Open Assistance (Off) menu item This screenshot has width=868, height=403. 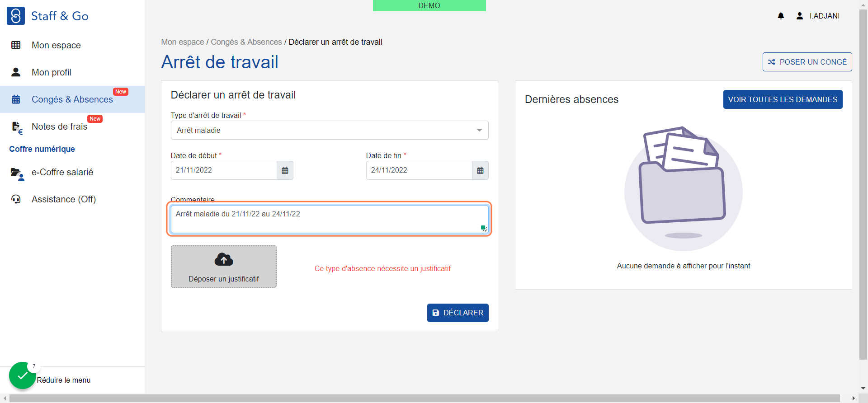click(72, 199)
